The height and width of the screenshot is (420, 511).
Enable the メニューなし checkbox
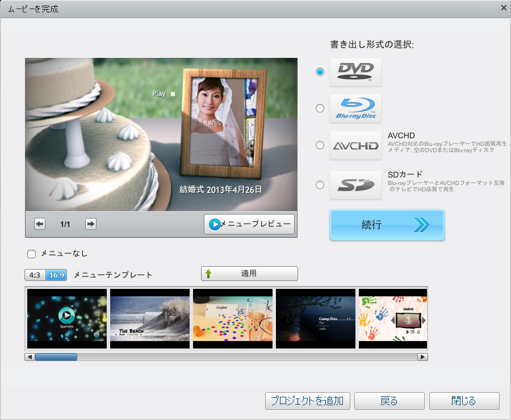(x=32, y=254)
